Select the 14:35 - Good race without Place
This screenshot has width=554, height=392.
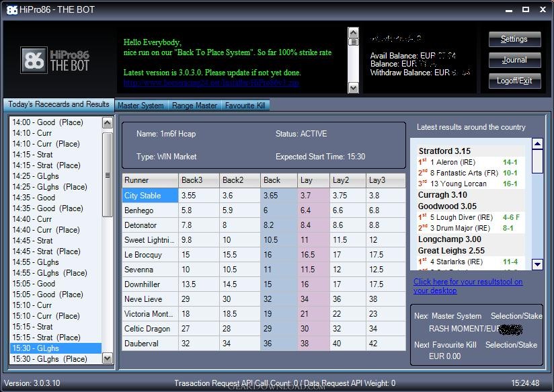34,198
